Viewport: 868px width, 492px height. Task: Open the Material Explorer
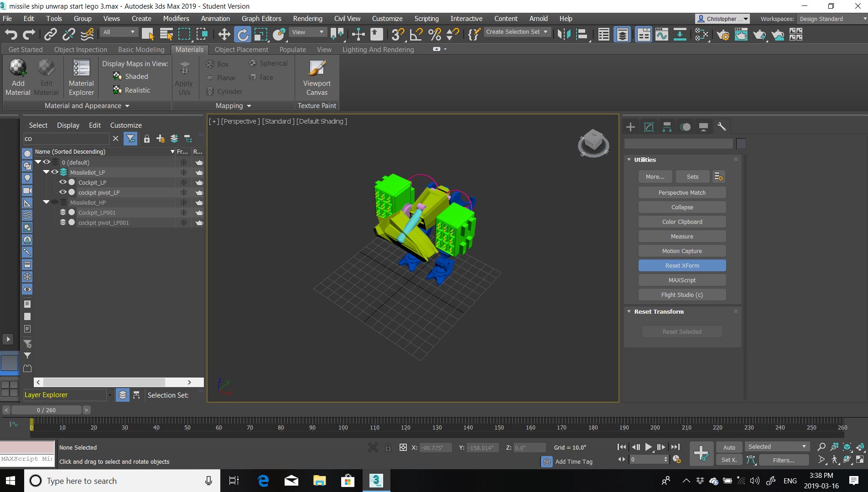[x=81, y=78]
